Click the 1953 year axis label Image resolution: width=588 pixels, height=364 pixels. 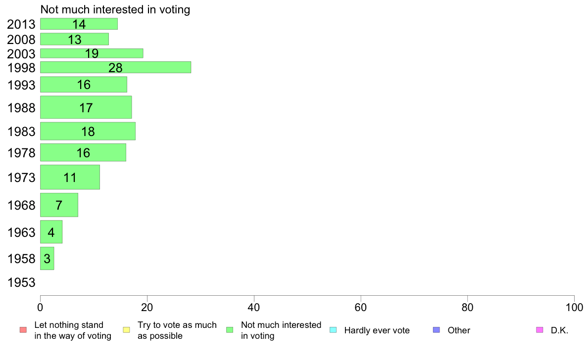[x=21, y=282]
